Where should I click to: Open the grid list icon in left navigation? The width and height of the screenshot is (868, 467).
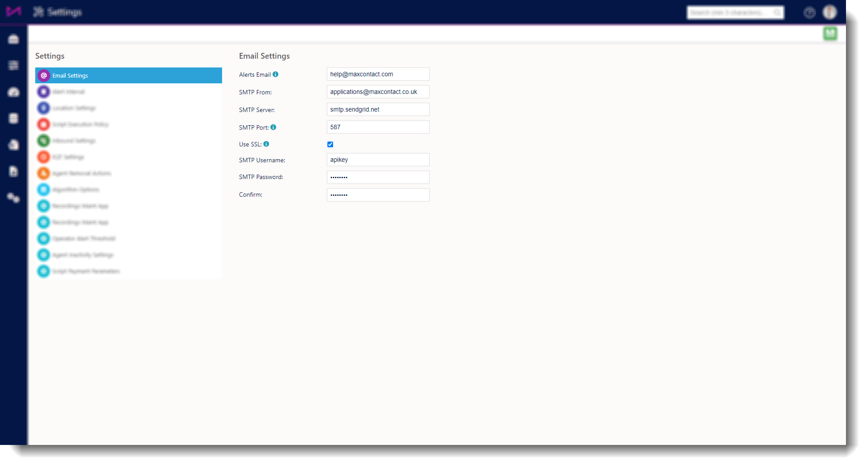14,65
